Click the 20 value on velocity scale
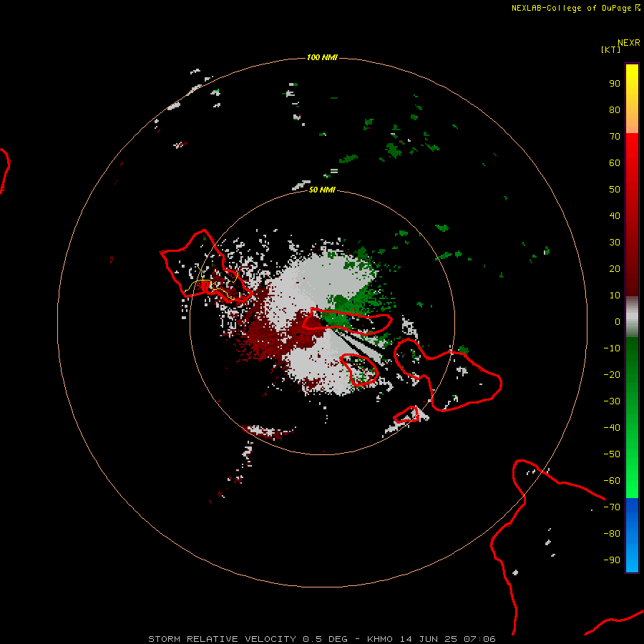 615,268
